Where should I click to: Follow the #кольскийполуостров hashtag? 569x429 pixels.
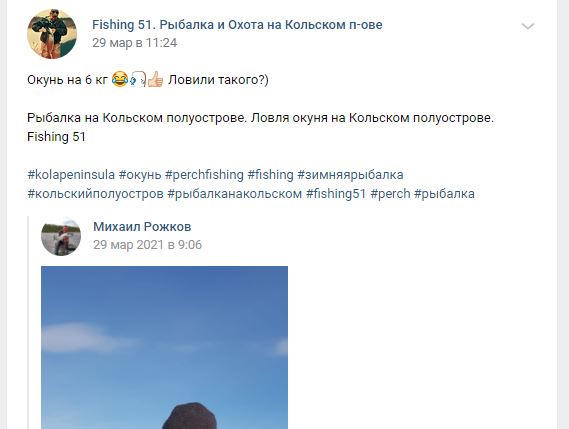click(95, 193)
